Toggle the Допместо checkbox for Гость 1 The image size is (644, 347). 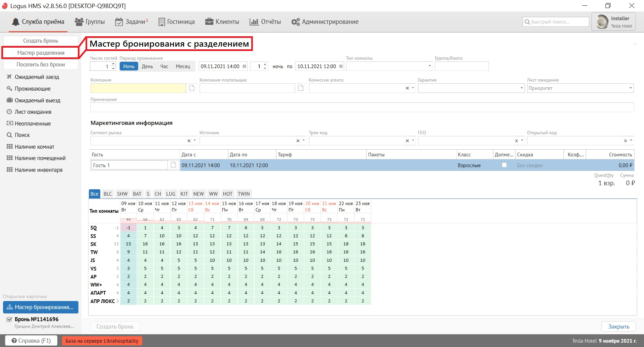point(504,165)
